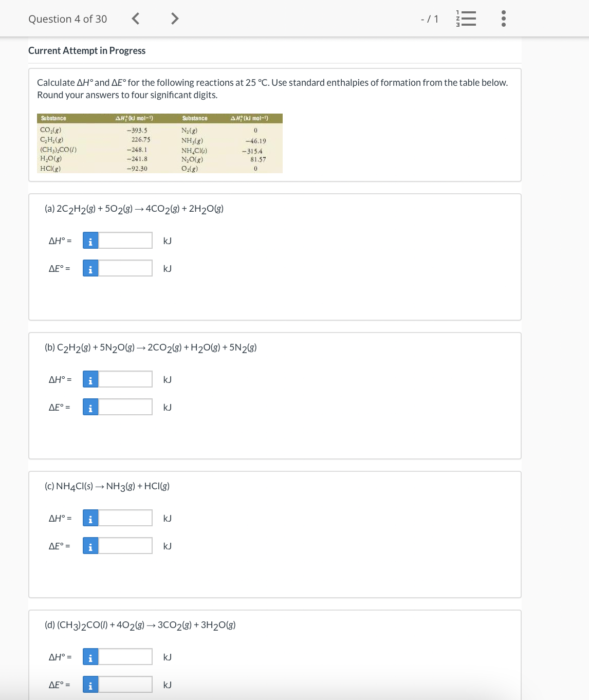Click the enthalpies of formation table image
The image size is (589, 700).
coord(160,143)
